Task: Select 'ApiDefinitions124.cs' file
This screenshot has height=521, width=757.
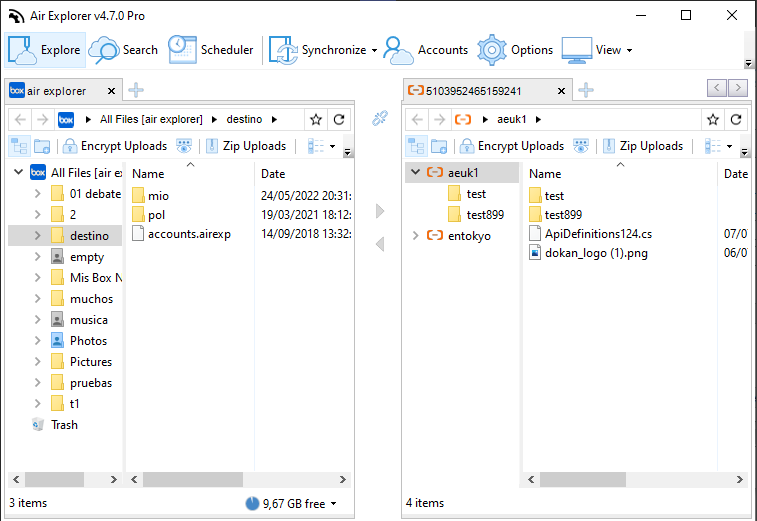Action: [598, 234]
